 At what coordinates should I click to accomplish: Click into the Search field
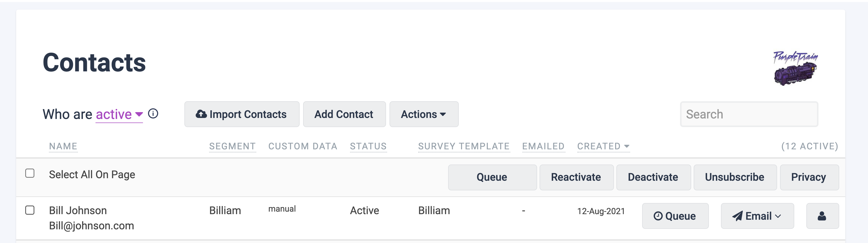click(749, 114)
